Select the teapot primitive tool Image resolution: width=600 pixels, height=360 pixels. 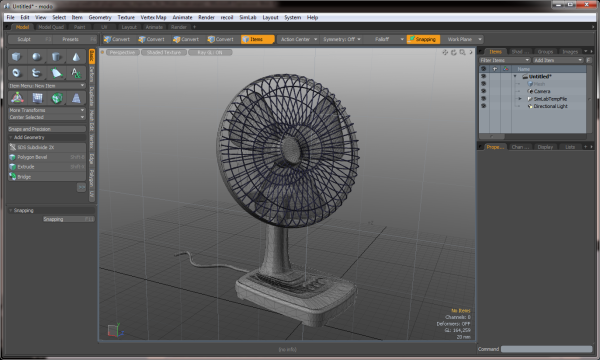coord(36,73)
